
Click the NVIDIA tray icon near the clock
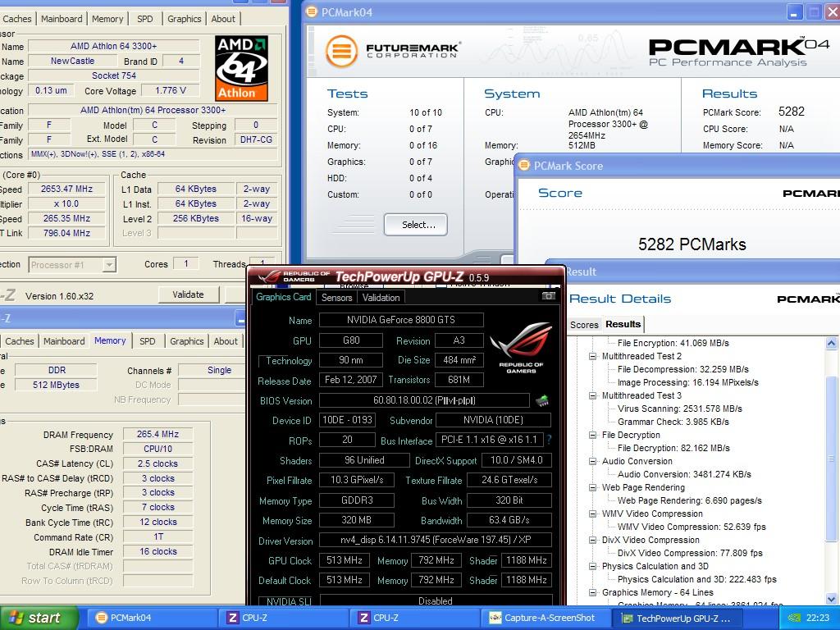point(794,618)
